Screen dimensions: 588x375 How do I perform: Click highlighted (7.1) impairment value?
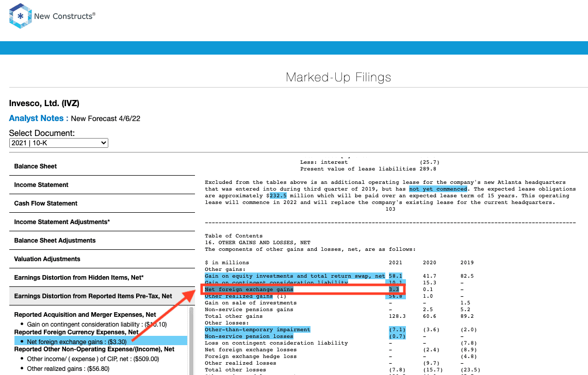point(397,330)
